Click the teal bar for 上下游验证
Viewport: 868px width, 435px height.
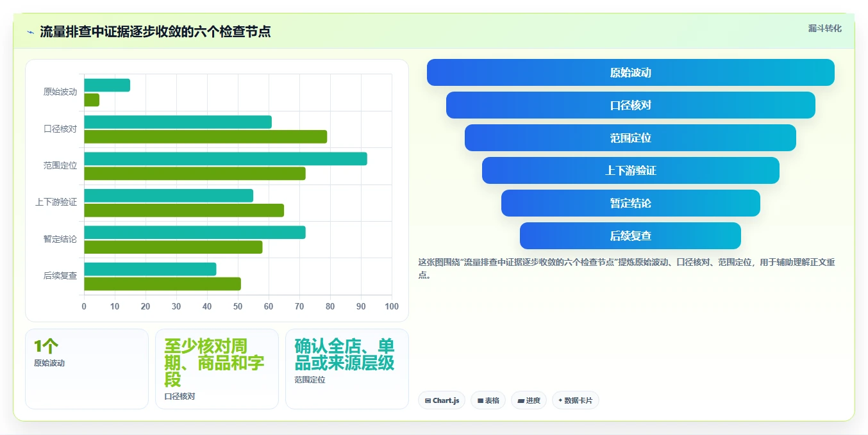coord(169,195)
